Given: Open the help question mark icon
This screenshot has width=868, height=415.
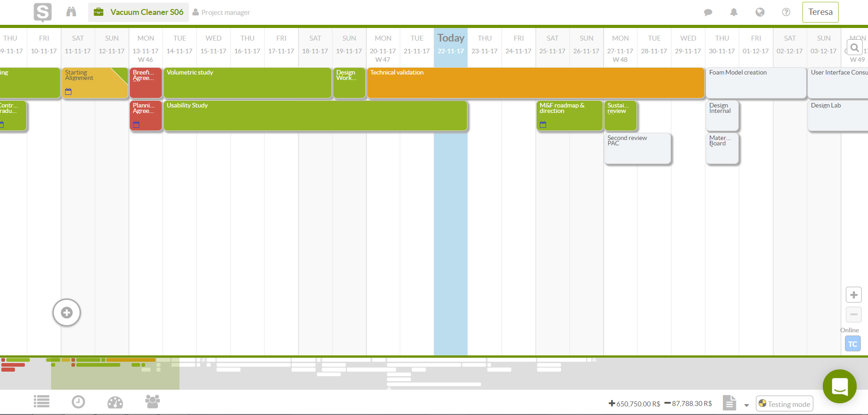Looking at the screenshot, I should (x=786, y=12).
